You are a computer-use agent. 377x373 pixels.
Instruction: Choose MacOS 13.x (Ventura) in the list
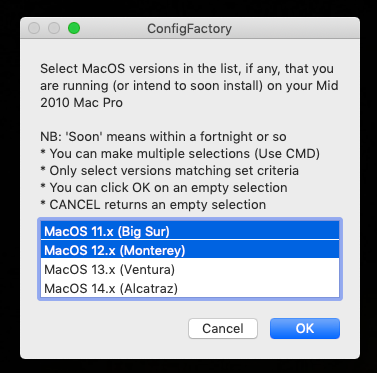tap(190, 269)
